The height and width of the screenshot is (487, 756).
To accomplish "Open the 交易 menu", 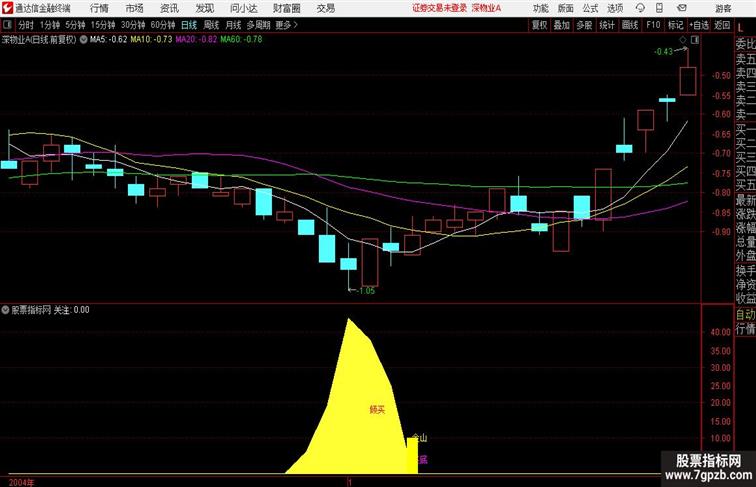I will click(x=325, y=8).
